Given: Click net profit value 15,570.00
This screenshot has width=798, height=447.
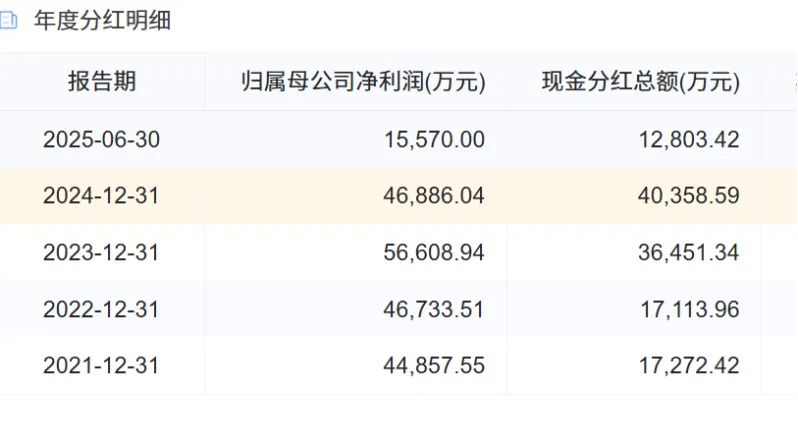Looking at the screenshot, I should (x=434, y=139).
